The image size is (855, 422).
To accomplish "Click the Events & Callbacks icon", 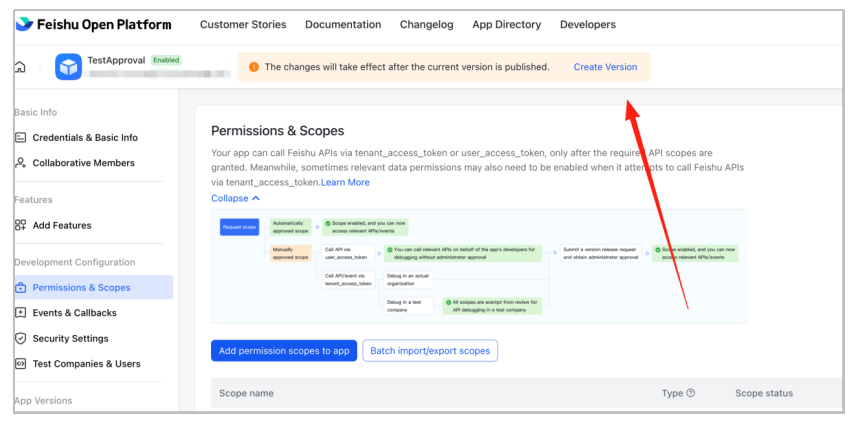I will 21,313.
